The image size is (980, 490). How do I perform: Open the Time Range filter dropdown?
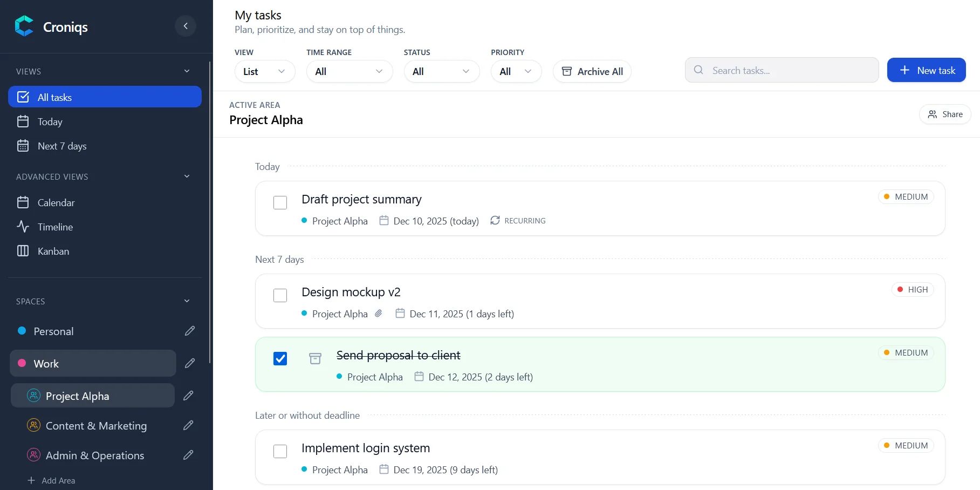pos(349,71)
